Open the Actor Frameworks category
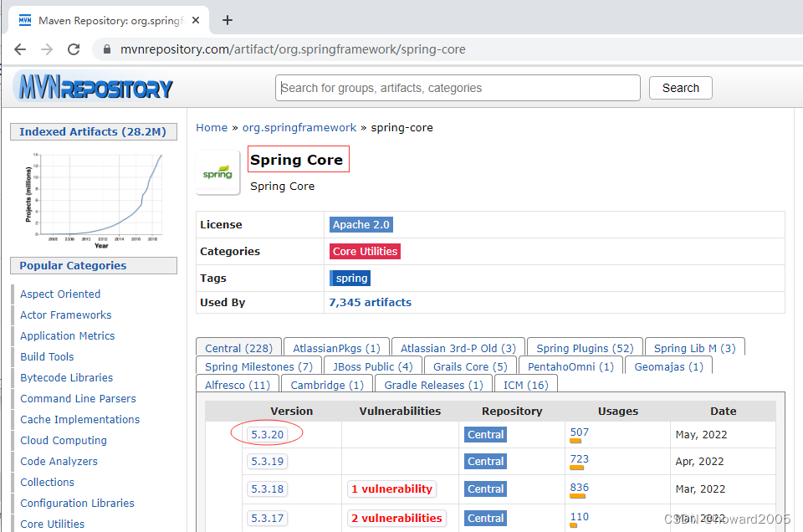803x532 pixels. [x=65, y=315]
